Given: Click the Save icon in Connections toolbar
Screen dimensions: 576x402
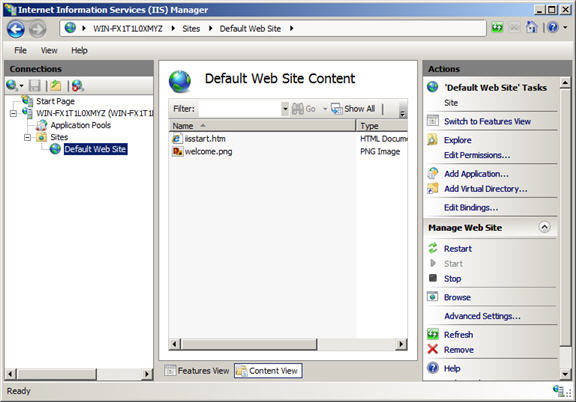Looking at the screenshot, I should pyautogui.click(x=35, y=86).
